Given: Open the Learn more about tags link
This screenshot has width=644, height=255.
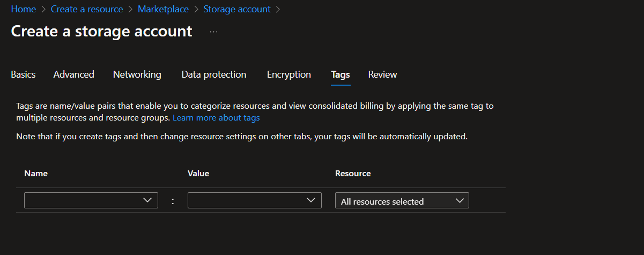Looking at the screenshot, I should (216, 117).
